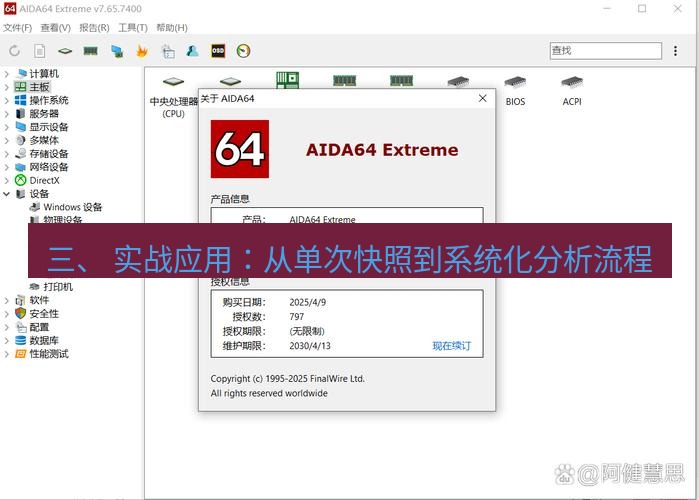Expand the 主板 node chevron
The width and height of the screenshot is (699, 500).
pyautogui.click(x=7, y=87)
